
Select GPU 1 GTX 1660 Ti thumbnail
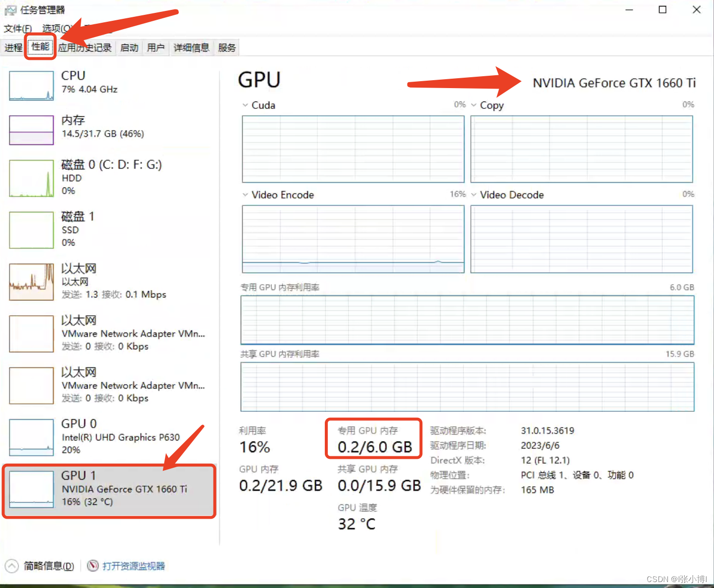point(32,490)
